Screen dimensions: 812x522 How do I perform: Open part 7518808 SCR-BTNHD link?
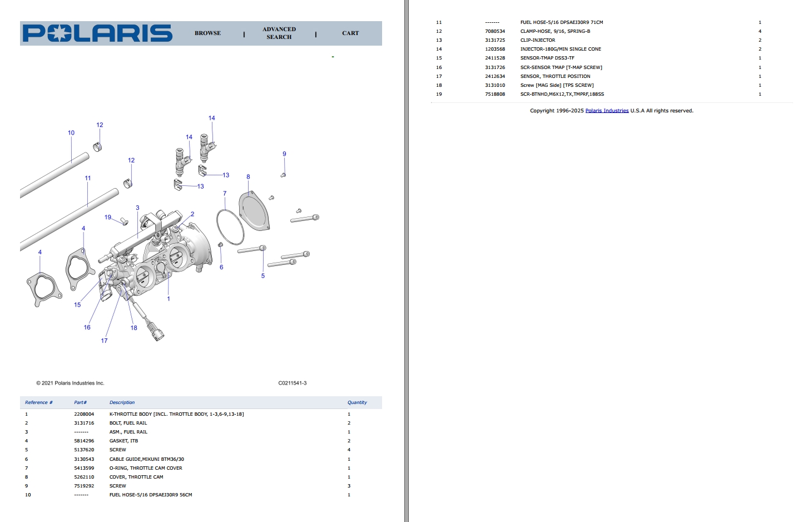[x=494, y=94]
